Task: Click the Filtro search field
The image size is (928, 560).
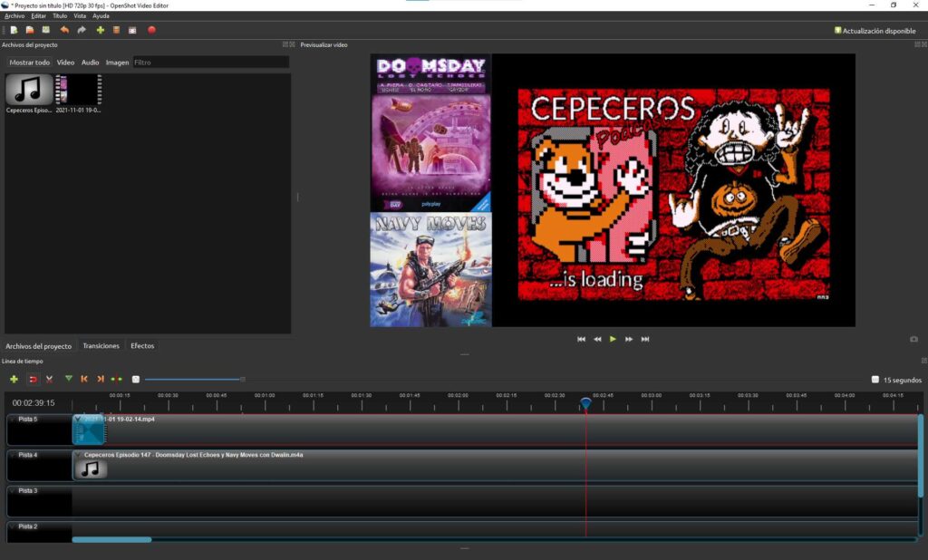Action: [x=210, y=63]
